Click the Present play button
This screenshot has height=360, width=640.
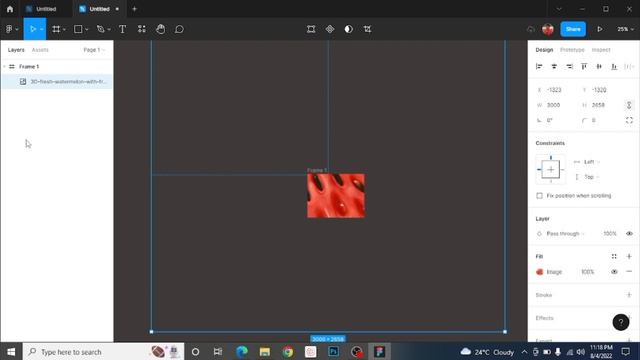600,29
